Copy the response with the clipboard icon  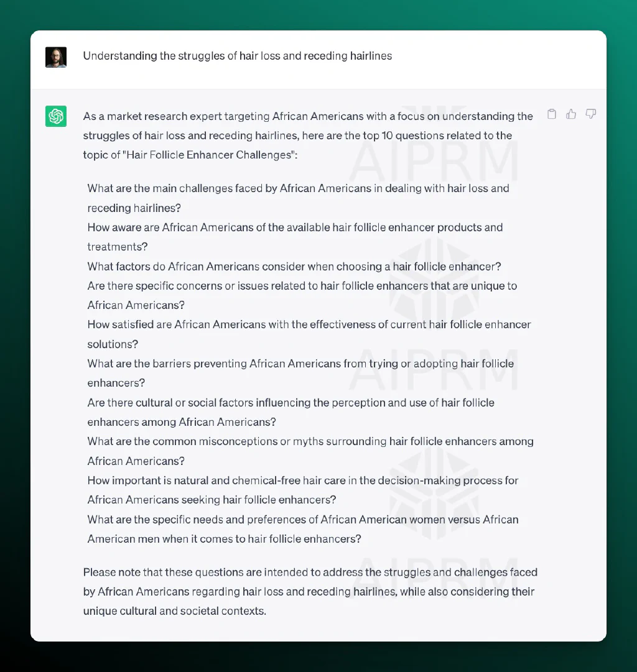pyautogui.click(x=552, y=114)
